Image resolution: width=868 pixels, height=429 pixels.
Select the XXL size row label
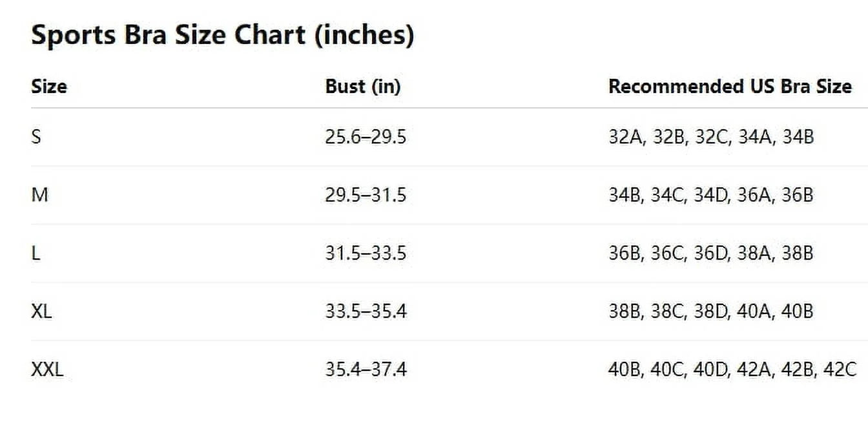tap(47, 370)
